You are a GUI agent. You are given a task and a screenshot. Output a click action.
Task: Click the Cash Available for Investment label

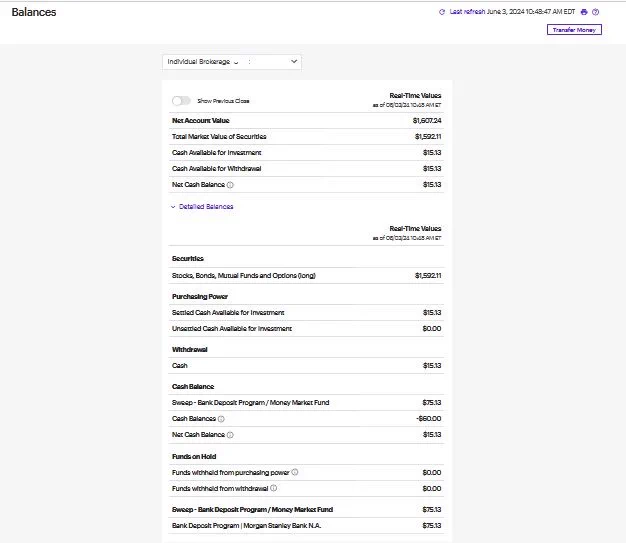[x=216, y=153]
